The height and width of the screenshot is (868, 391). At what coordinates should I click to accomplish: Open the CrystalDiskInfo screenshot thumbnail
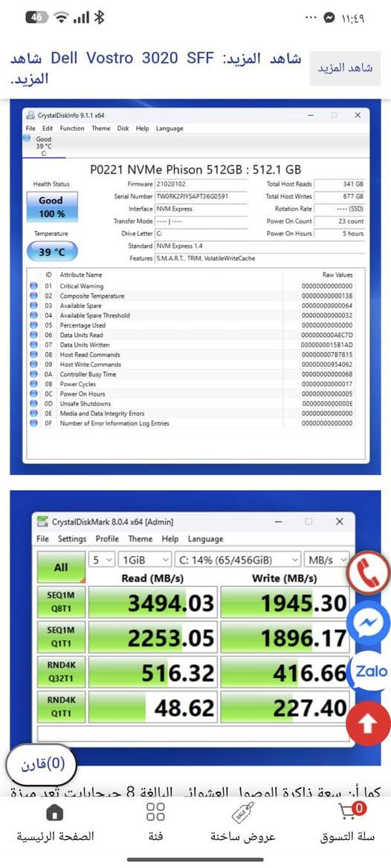[x=195, y=287]
